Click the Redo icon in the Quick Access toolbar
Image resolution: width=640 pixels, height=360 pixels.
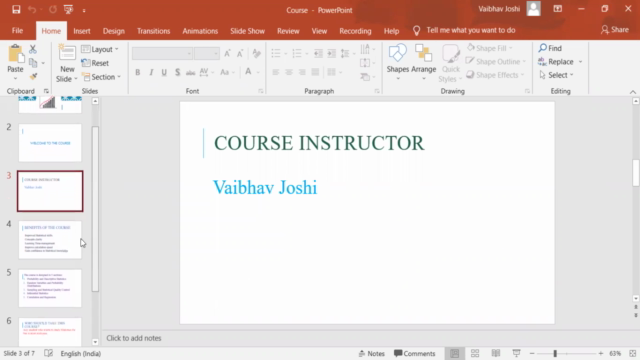point(53,10)
